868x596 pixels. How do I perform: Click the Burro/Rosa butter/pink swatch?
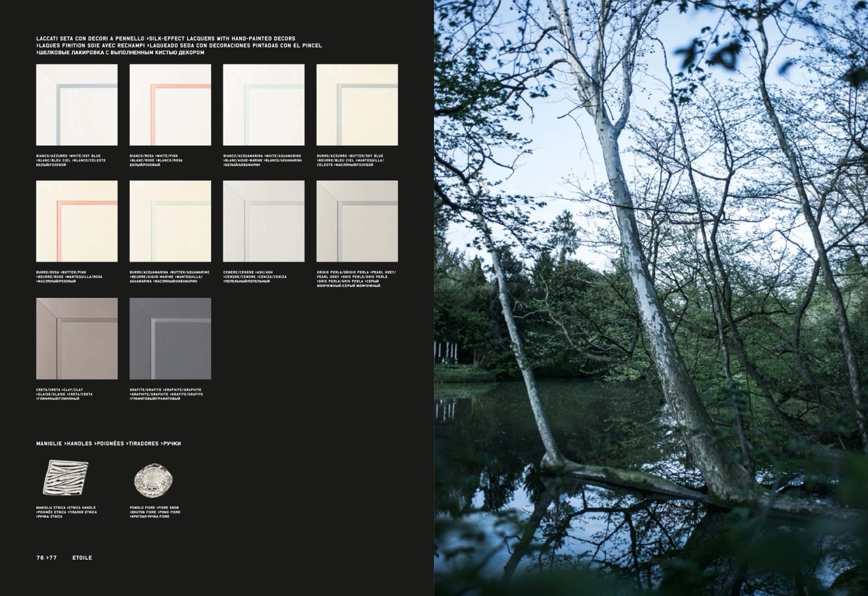pos(77,221)
